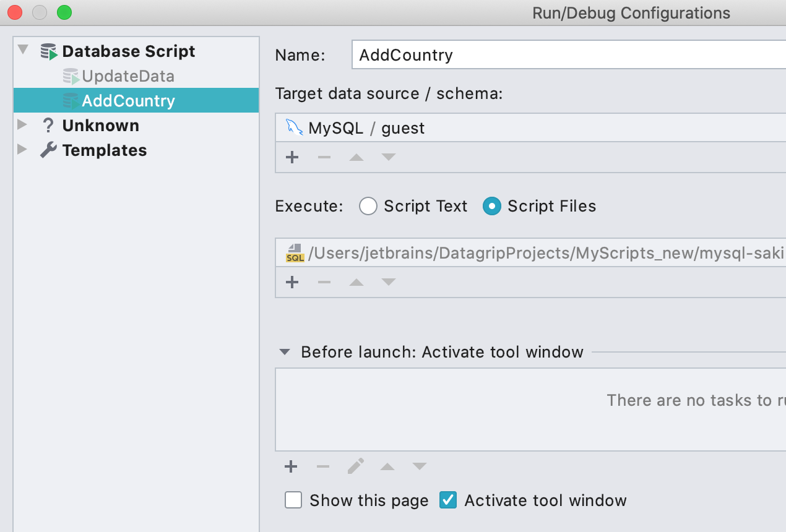Image resolution: width=786 pixels, height=532 pixels.
Task: Choose the Script Files radio option
Action: click(492, 206)
